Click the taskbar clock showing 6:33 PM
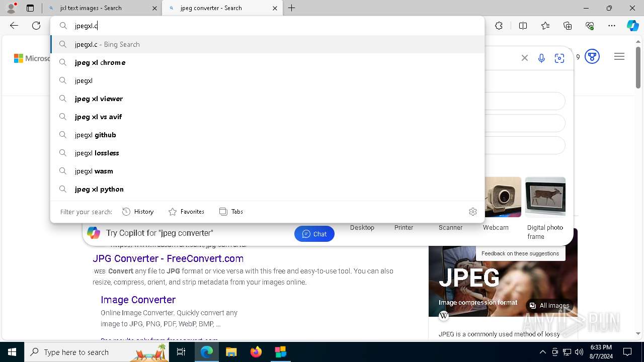This screenshot has height=362, width=644. click(601, 352)
